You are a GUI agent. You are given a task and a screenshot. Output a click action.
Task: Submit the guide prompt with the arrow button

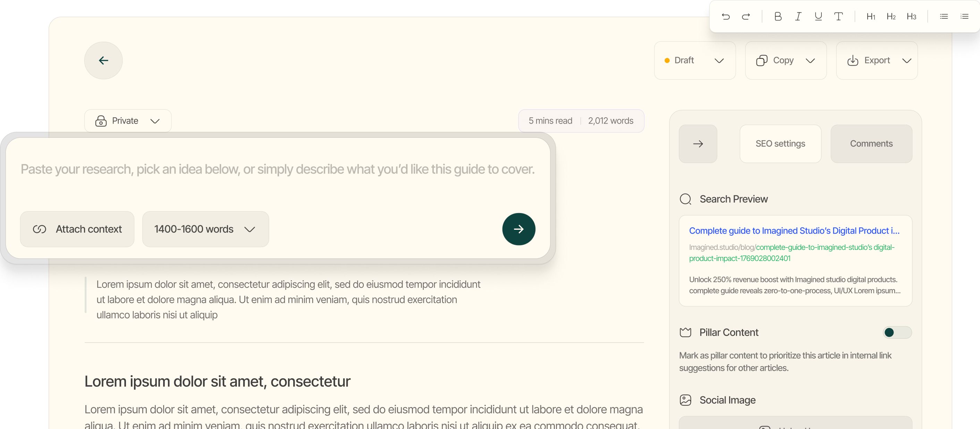518,229
